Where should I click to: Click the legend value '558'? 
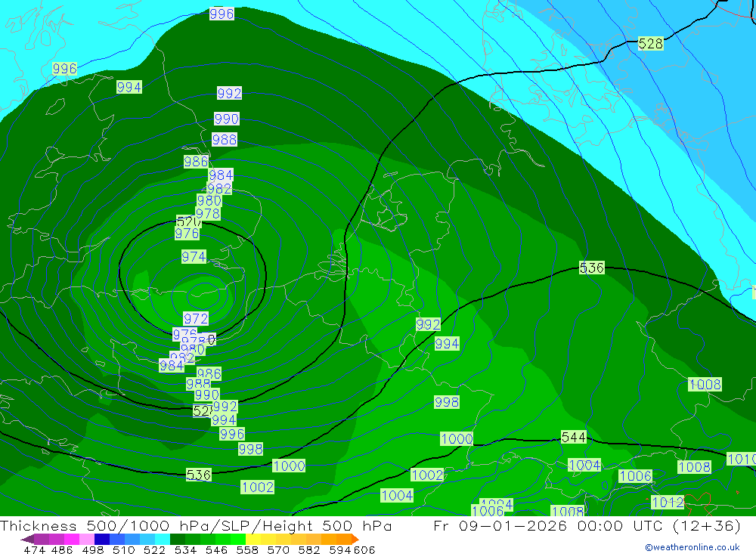coord(247,549)
